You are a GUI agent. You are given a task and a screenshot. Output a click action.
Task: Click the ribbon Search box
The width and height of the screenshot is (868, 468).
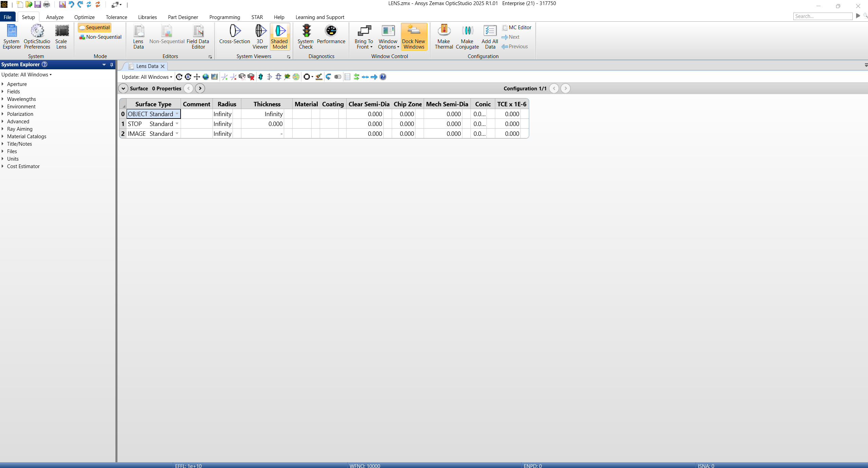click(x=822, y=16)
